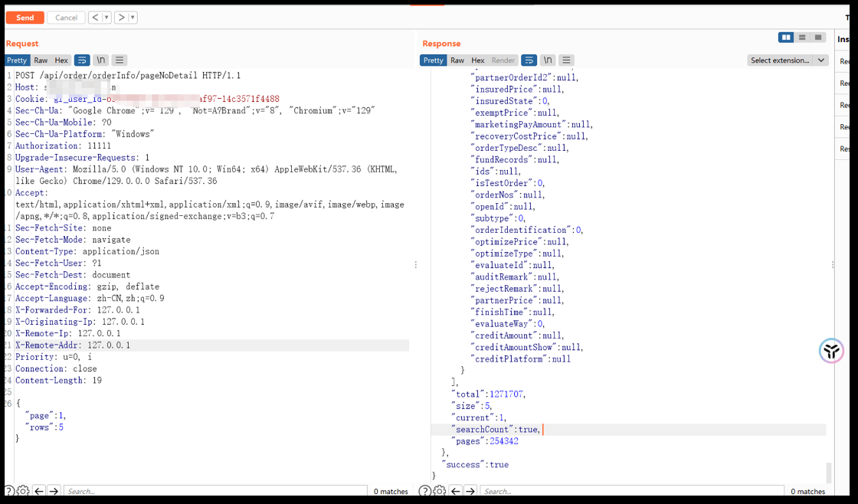Jump to previous match in Request search
The width and height of the screenshot is (858, 504).
(x=39, y=491)
